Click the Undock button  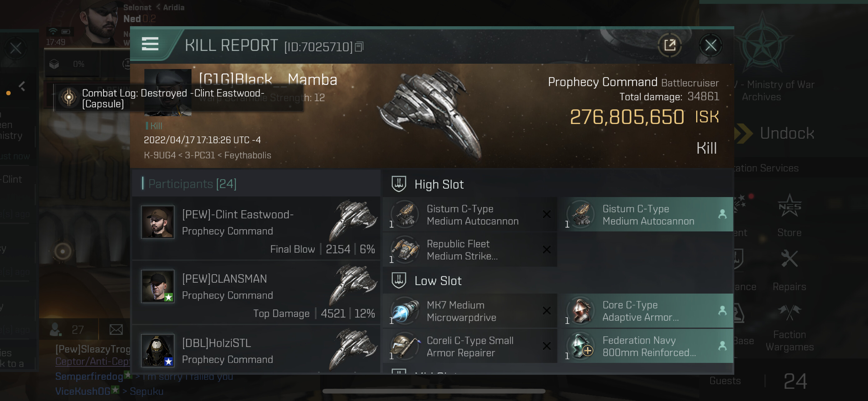pyautogui.click(x=786, y=134)
